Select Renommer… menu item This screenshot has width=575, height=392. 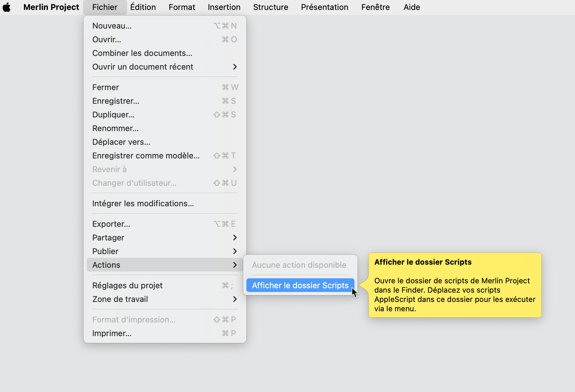click(x=165, y=128)
